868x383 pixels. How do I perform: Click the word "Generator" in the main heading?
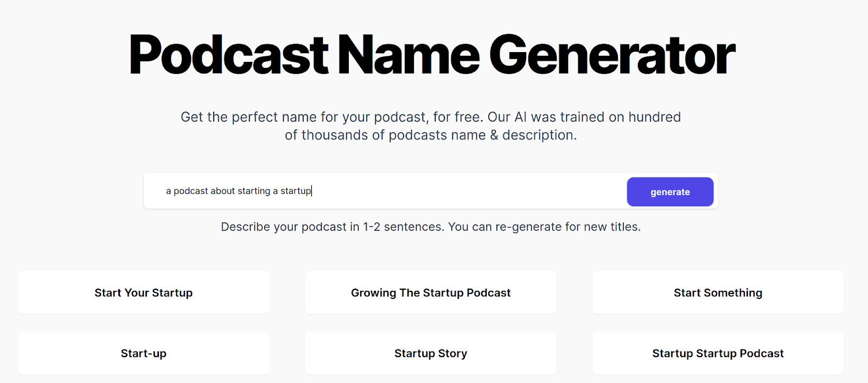612,55
